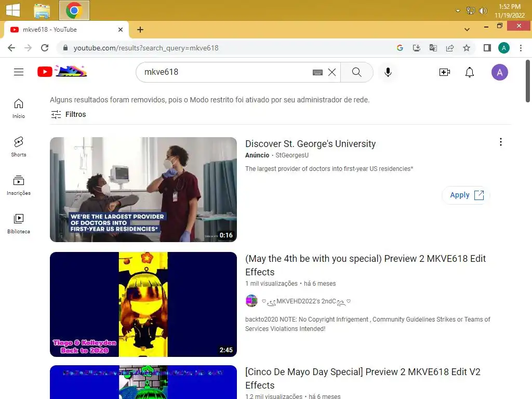View site info via the padlock icon
The image size is (532, 399).
pos(65,48)
